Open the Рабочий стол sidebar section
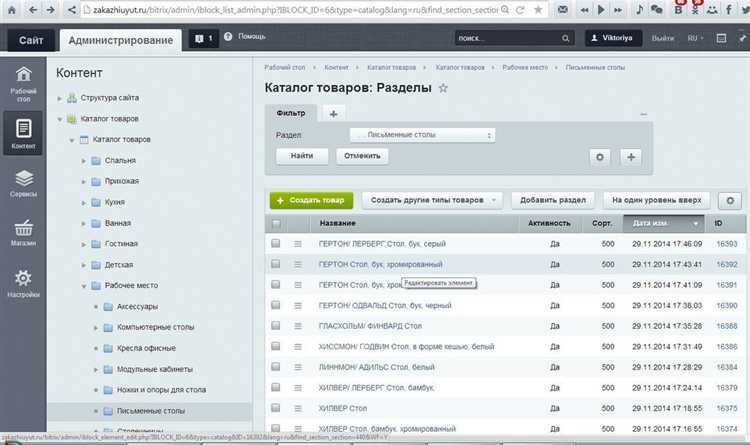This screenshot has width=750, height=445. coord(23,85)
